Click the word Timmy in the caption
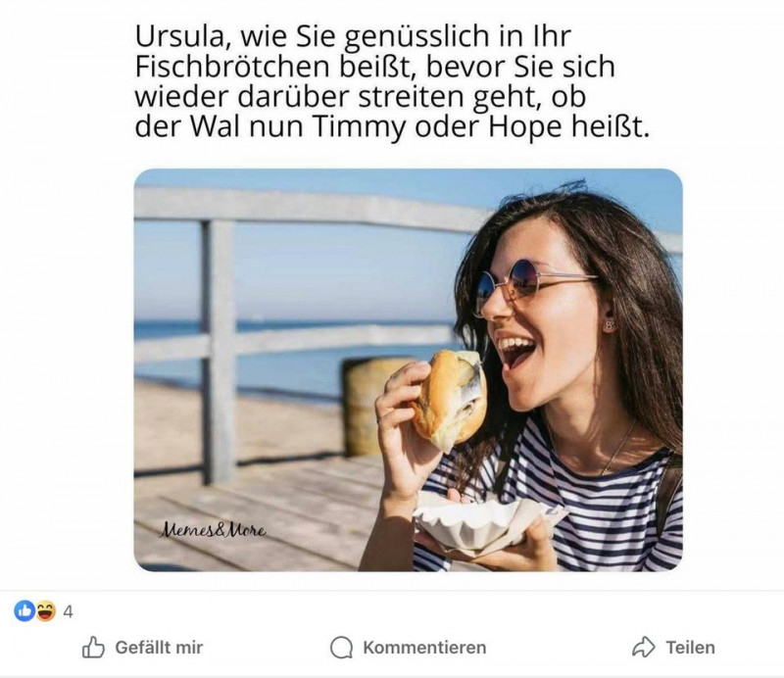Viewport: 784px width, 678px height. pos(359,126)
